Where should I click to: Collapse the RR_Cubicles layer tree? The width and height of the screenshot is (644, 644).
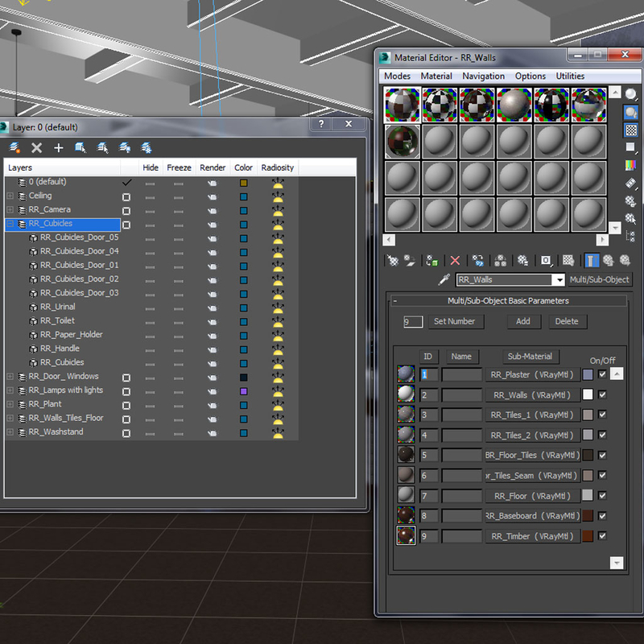tap(10, 224)
